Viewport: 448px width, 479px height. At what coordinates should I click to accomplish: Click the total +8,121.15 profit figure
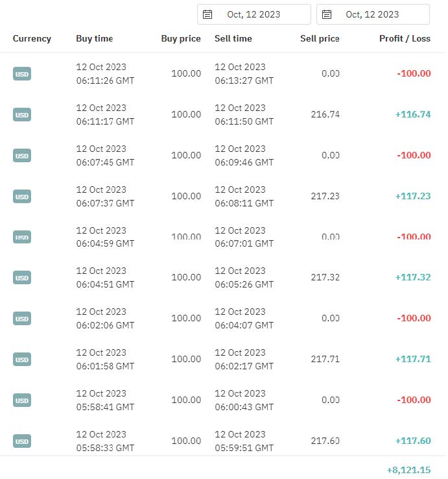(x=409, y=470)
